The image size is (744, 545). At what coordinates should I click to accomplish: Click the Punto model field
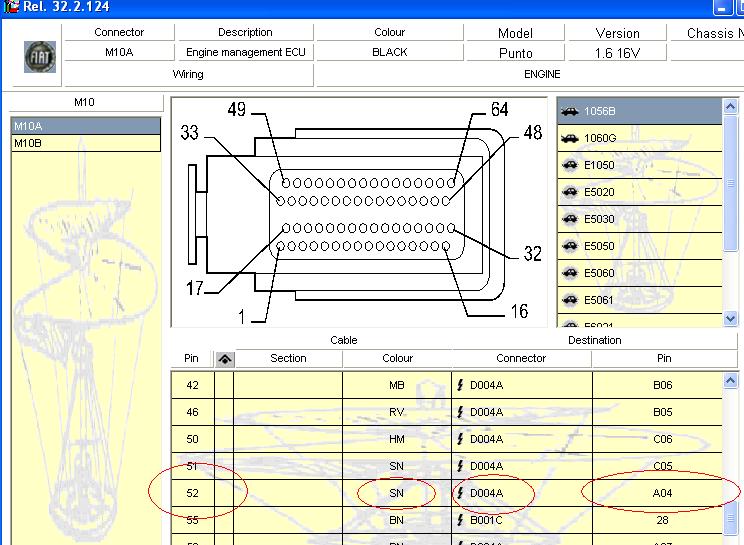[516, 53]
